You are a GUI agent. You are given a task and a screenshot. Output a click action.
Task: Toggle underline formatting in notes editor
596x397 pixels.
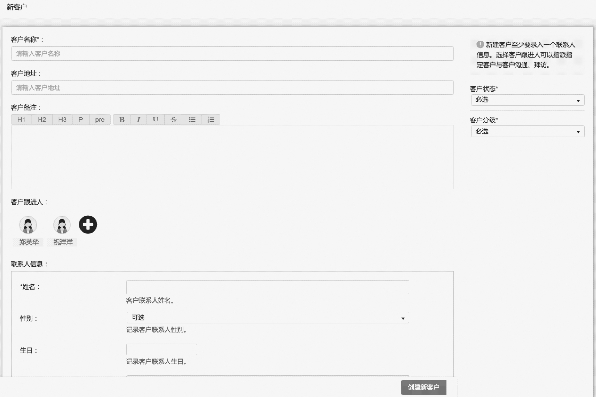pyautogui.click(x=155, y=119)
